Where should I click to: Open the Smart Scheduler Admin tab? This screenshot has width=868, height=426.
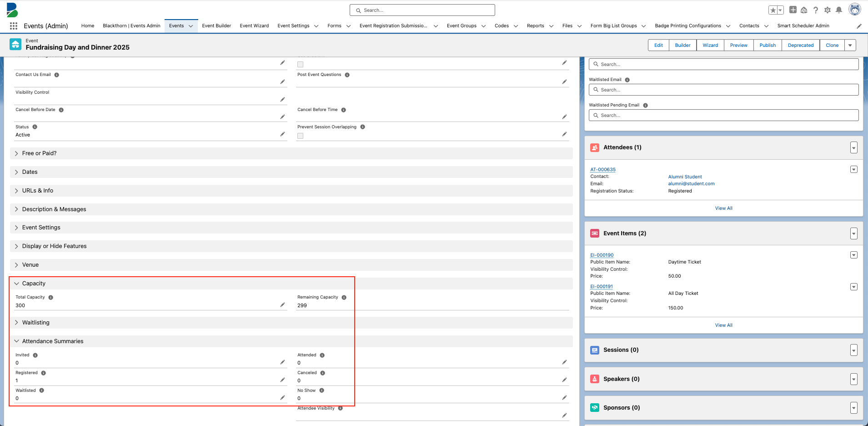(803, 26)
